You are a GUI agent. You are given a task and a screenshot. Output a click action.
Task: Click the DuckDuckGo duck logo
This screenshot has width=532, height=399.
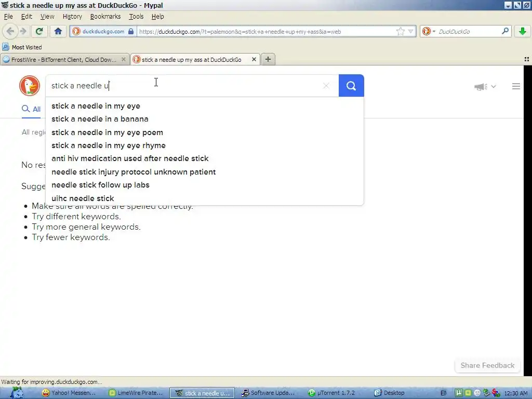pyautogui.click(x=30, y=86)
